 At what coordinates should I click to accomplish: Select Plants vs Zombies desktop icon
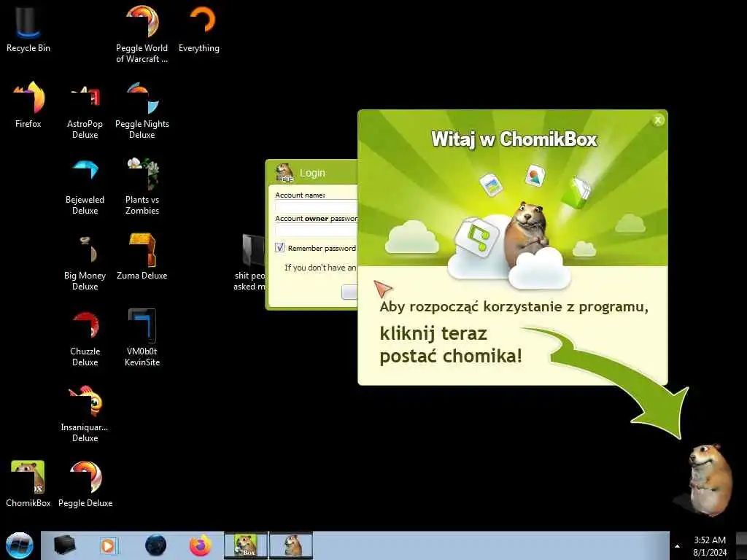142,187
